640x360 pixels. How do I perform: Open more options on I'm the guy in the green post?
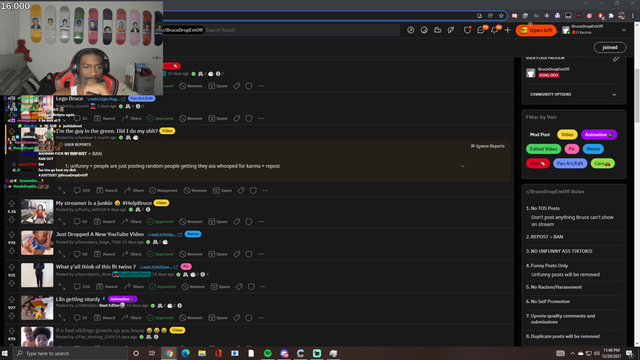pyautogui.click(x=265, y=191)
